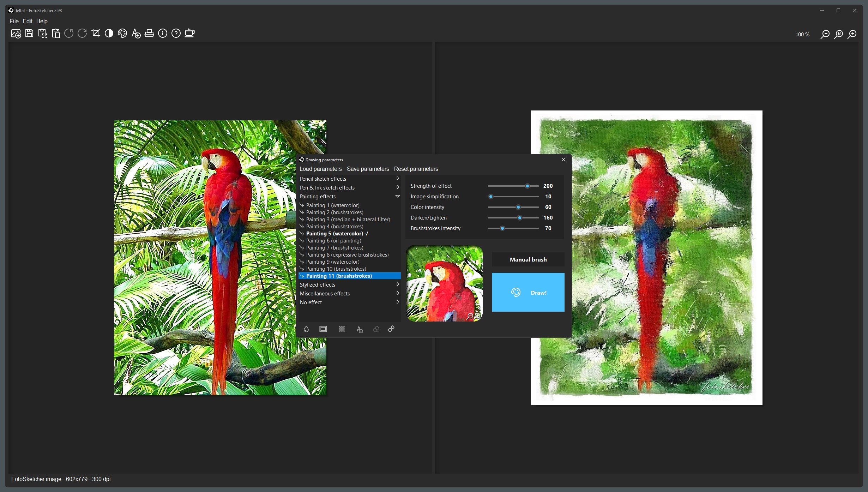The width and height of the screenshot is (868, 492).
Task: Save the current image
Action: click(x=29, y=33)
